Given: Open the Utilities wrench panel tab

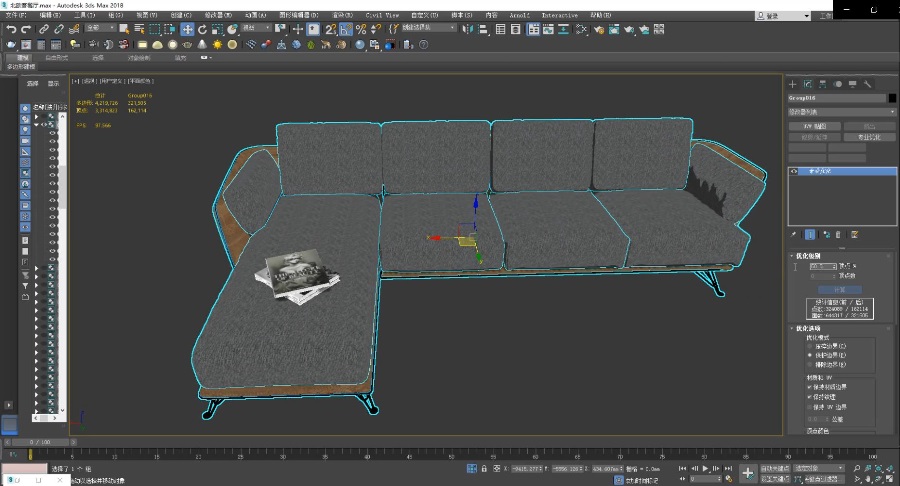Looking at the screenshot, I should [867, 84].
